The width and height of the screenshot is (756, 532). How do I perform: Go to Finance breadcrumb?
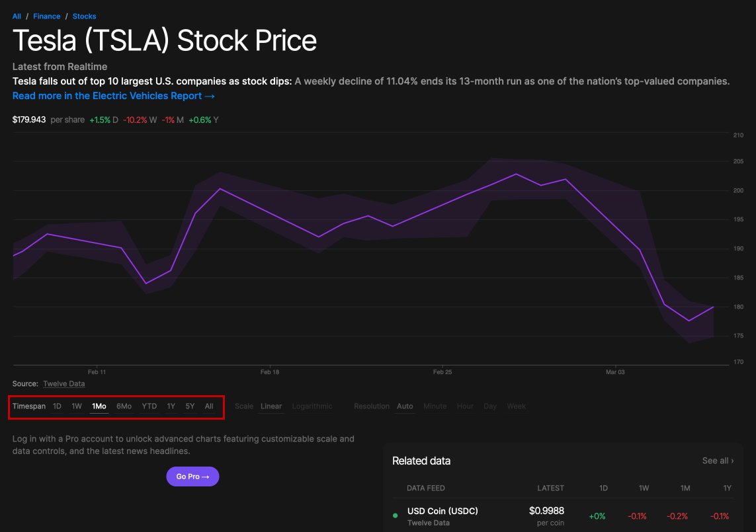point(47,17)
